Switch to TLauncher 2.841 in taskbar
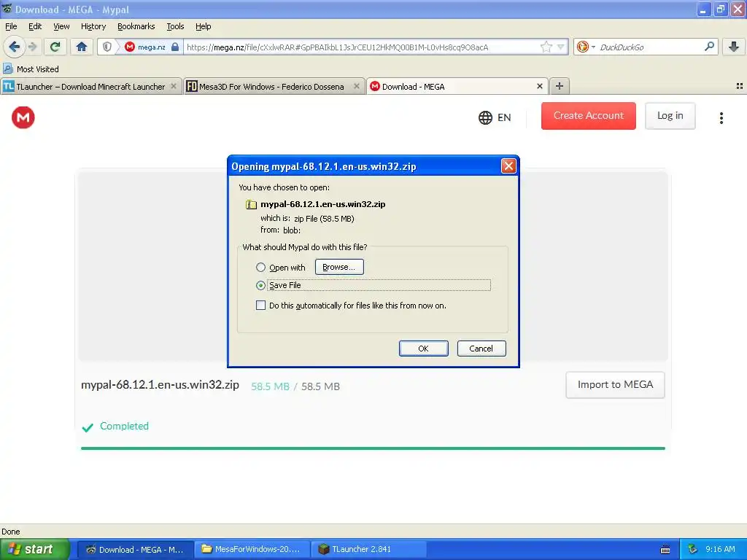 point(368,550)
